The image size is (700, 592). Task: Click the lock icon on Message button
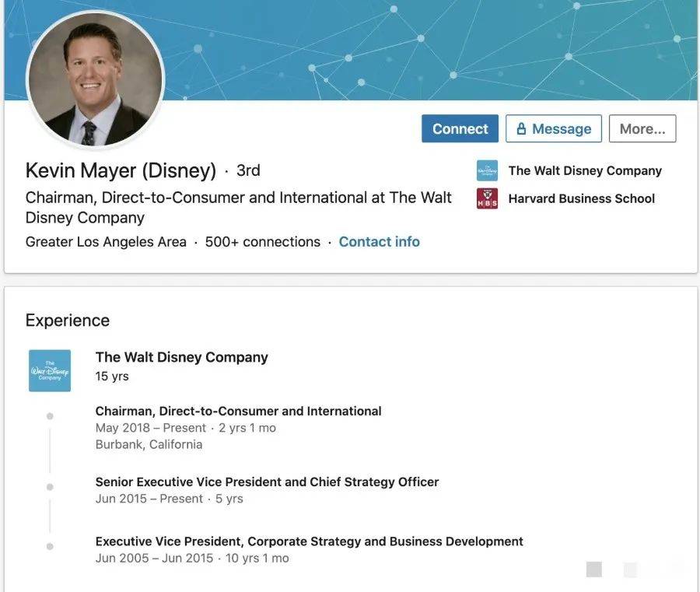[522, 129]
